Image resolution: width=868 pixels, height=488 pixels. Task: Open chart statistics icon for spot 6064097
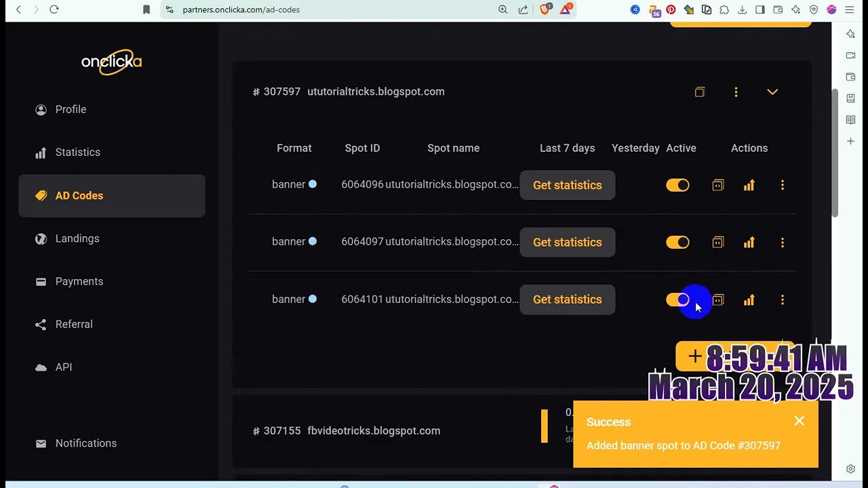click(749, 242)
